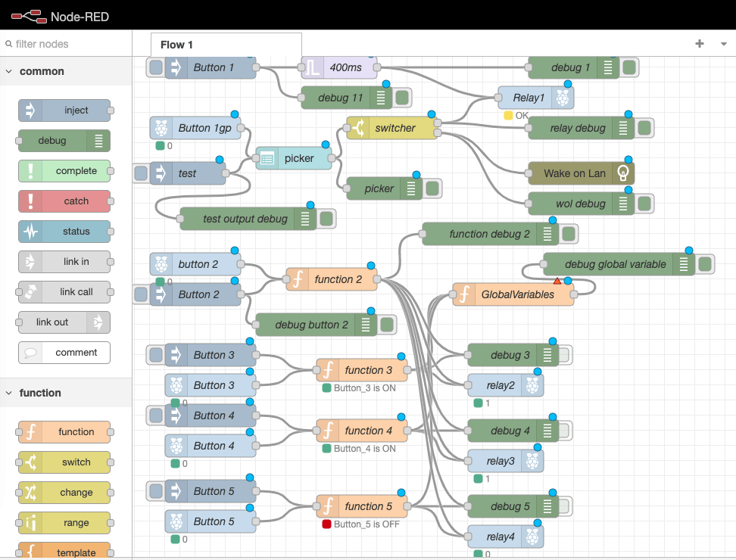Pick the comment node from the palette
Viewport: 736px width, 560px height.
[x=64, y=352]
